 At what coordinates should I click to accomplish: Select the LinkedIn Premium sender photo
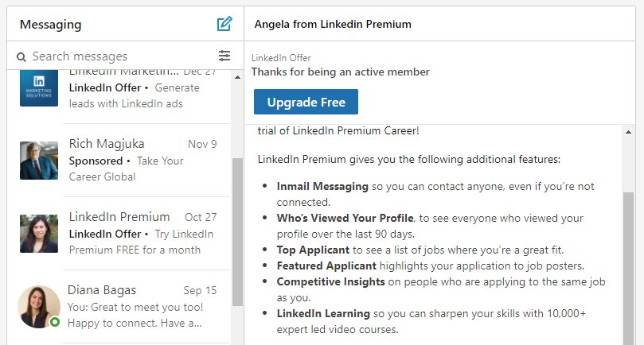39,234
